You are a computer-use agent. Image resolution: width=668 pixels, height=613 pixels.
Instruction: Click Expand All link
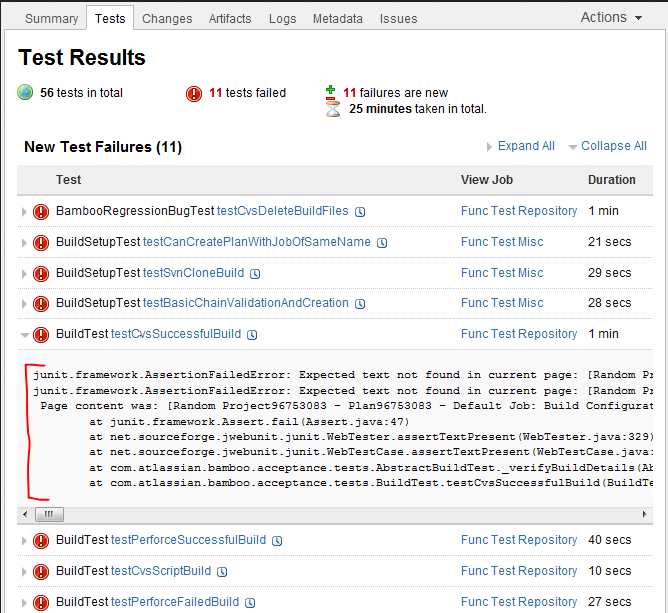tap(526, 146)
